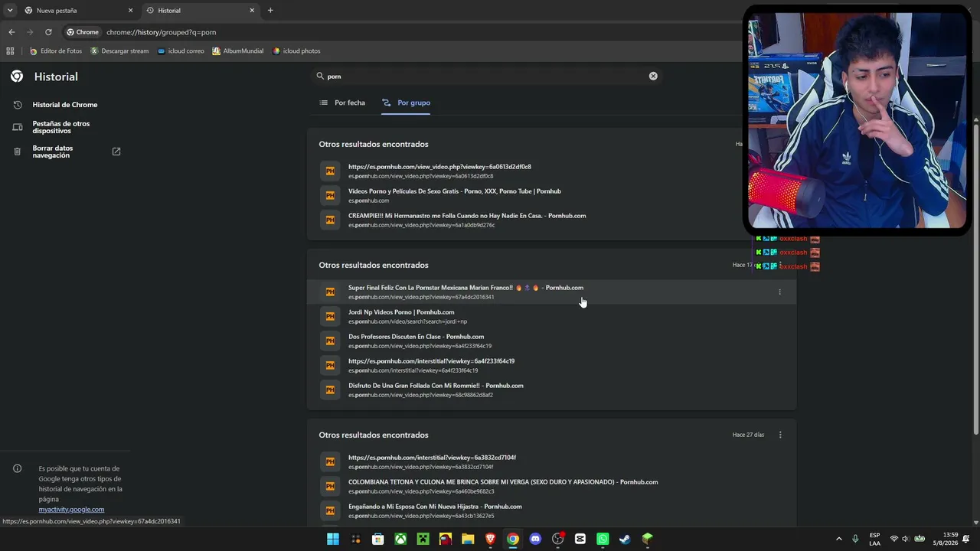This screenshot has height=551, width=980.
Task: Click into the history search field
Action: pos(488,77)
